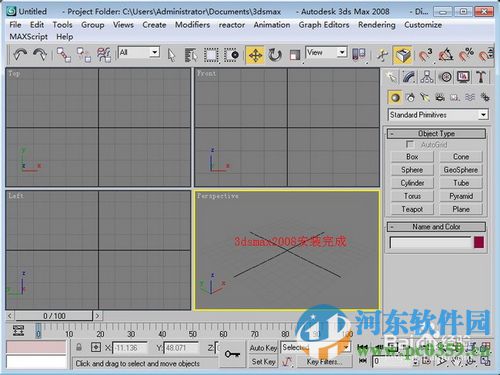Click the Rectangular Selection Region icon
This screenshot has height=375, width=500.
click(211, 55)
